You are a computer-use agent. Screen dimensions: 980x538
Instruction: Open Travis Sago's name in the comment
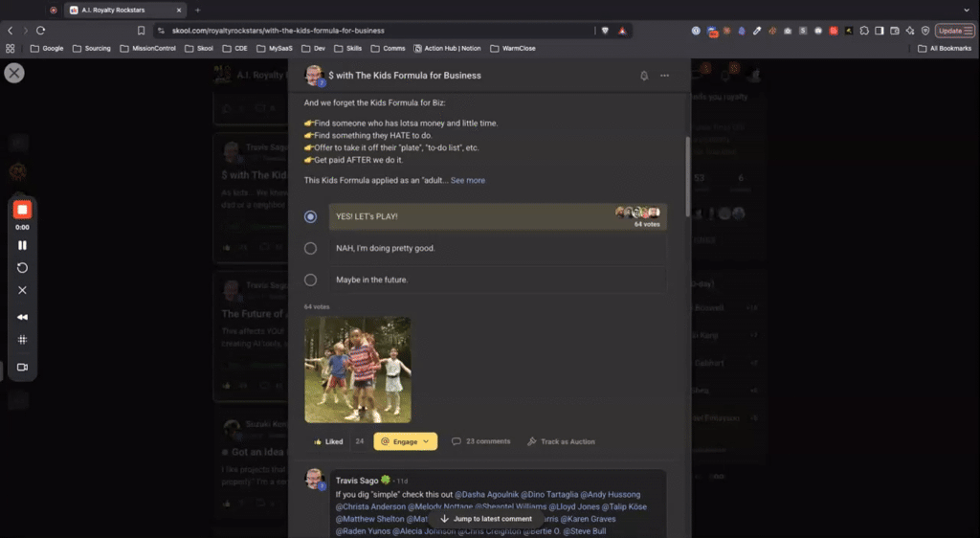[357, 481]
